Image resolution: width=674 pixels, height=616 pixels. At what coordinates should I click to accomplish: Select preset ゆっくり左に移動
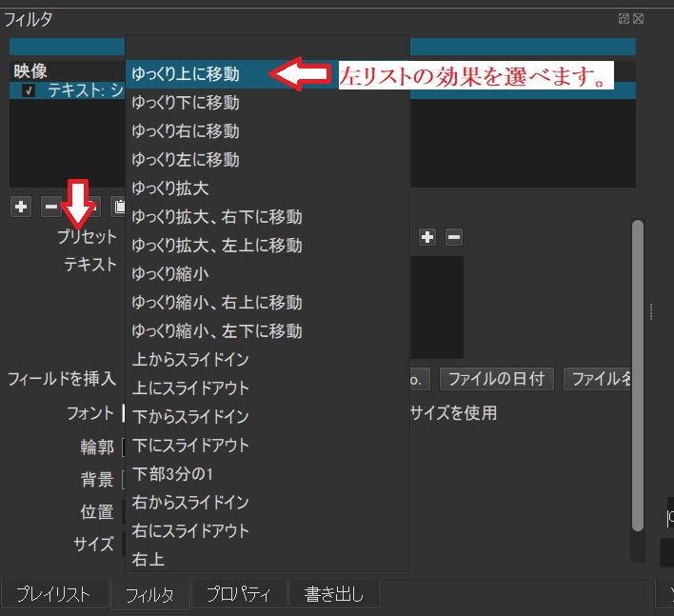point(268,160)
